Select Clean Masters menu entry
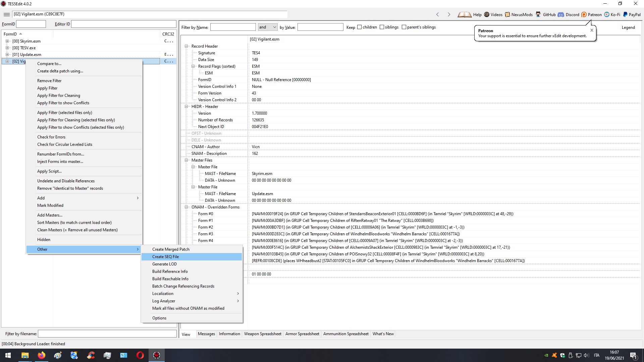 pos(84,230)
